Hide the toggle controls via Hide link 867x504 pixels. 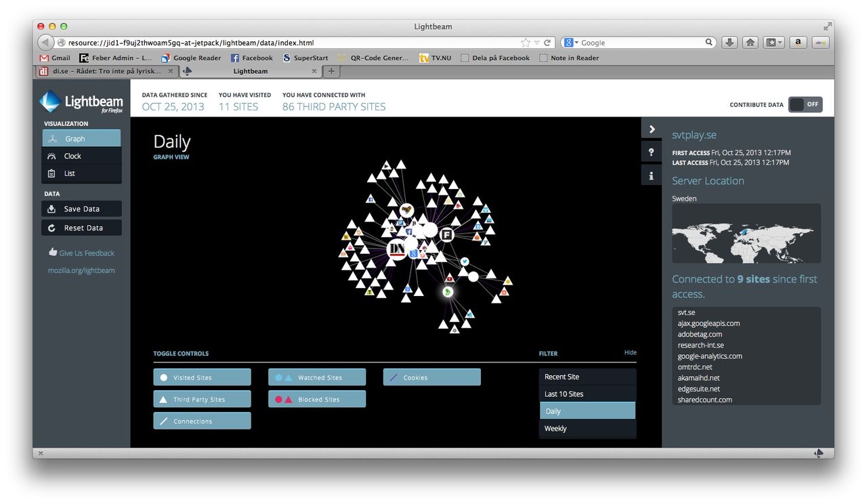click(x=631, y=352)
